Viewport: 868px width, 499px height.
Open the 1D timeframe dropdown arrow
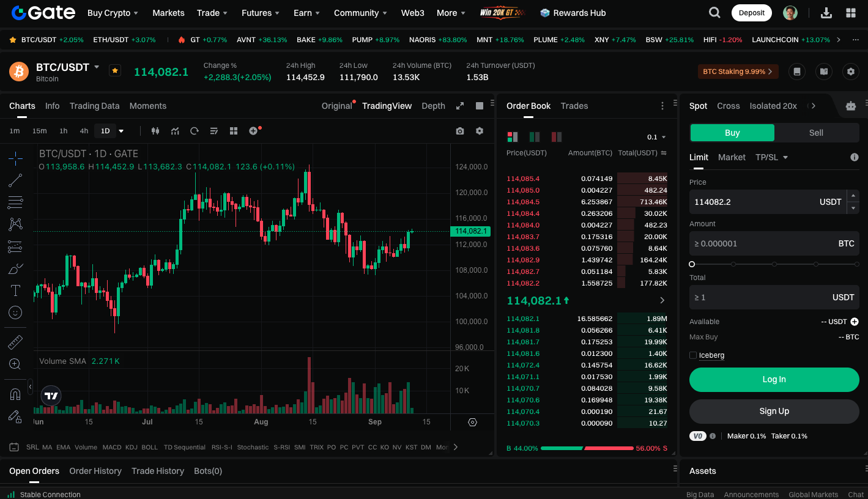(x=121, y=131)
